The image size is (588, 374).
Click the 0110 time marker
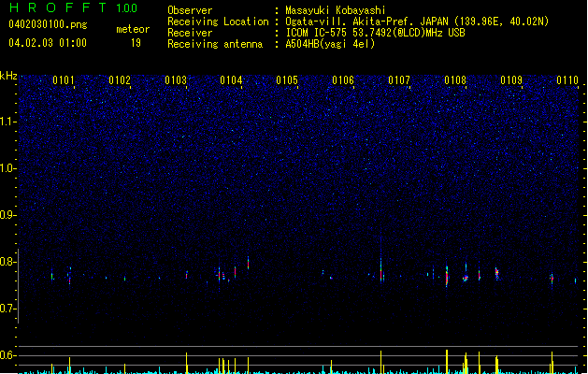coord(567,80)
